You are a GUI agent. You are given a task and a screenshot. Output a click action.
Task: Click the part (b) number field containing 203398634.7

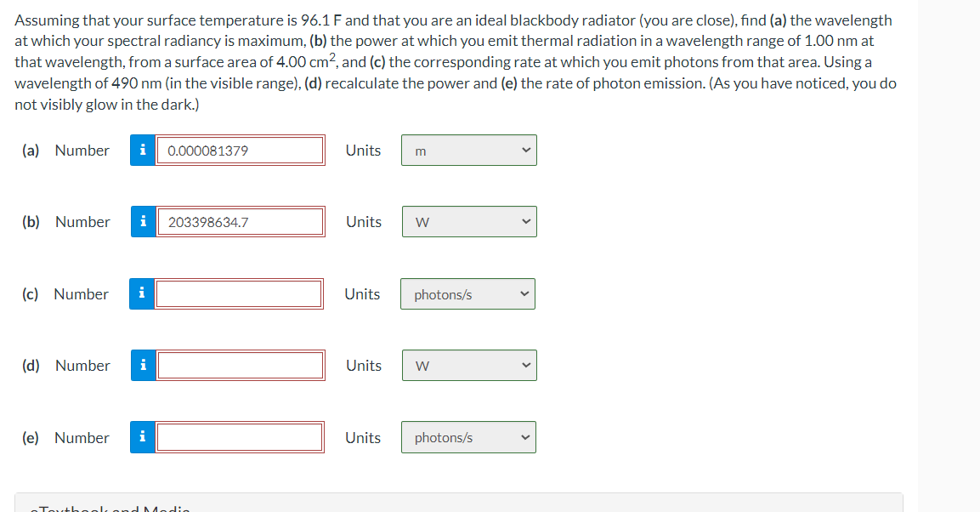coord(241,221)
